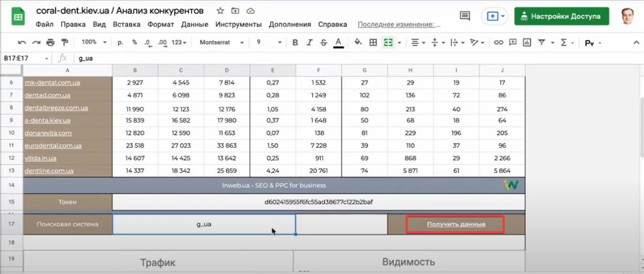Print the spreadsheet
The width and height of the screenshot is (644, 274).
click(50, 42)
